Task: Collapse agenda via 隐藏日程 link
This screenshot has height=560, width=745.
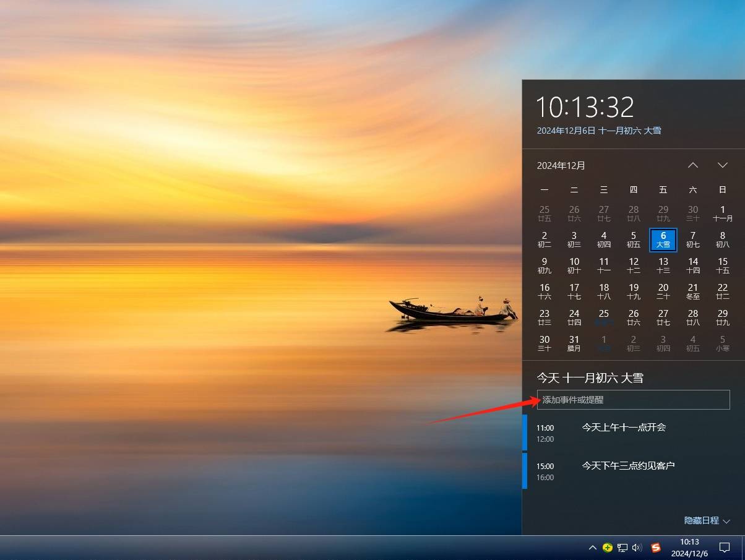Action: pos(707,521)
